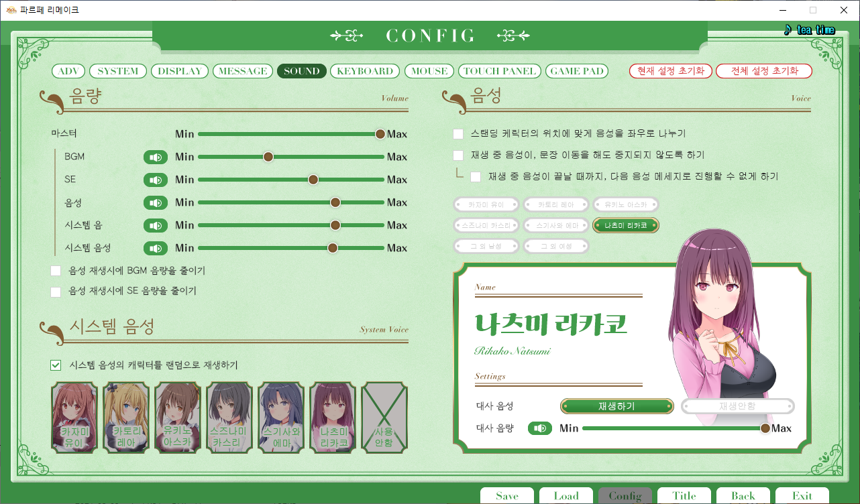
Task: Go to the DISPLAY tab
Action: coord(180,71)
